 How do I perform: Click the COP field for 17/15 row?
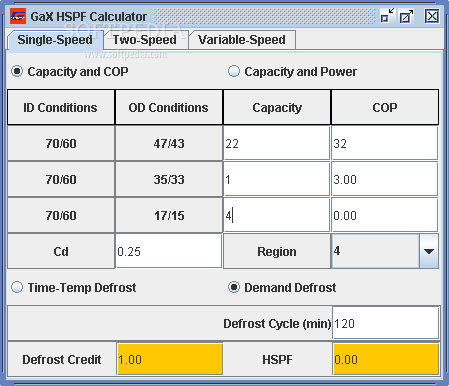tap(385, 215)
